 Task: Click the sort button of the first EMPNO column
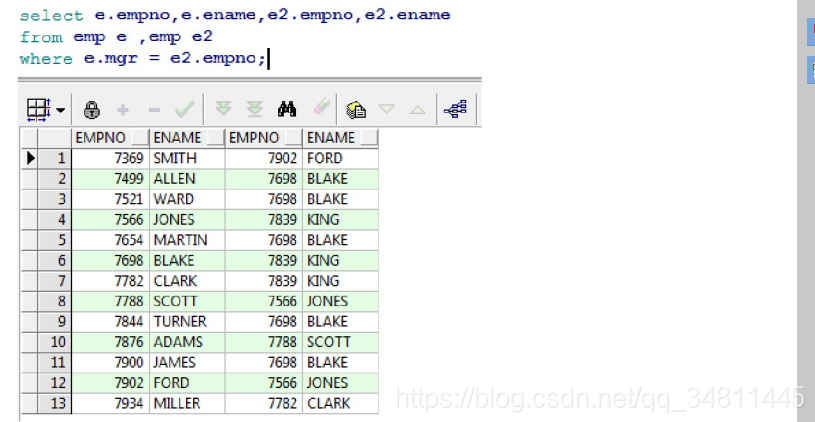coord(140,138)
